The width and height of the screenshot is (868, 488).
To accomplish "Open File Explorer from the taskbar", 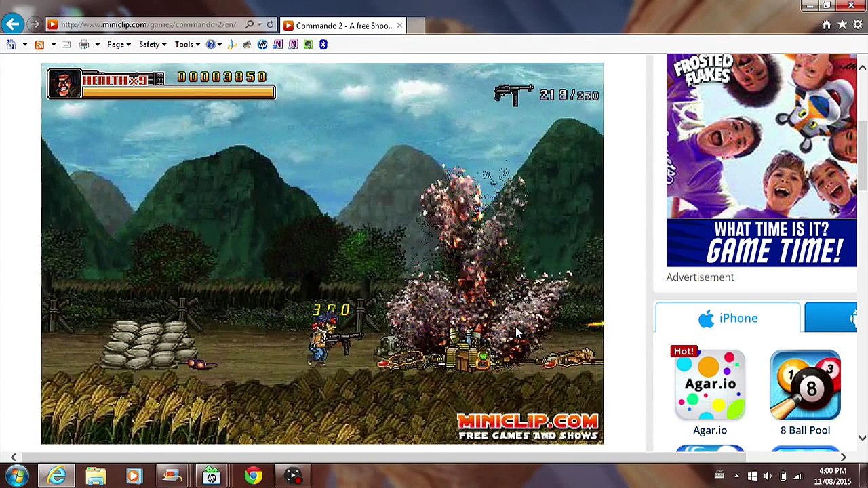I will 96,476.
